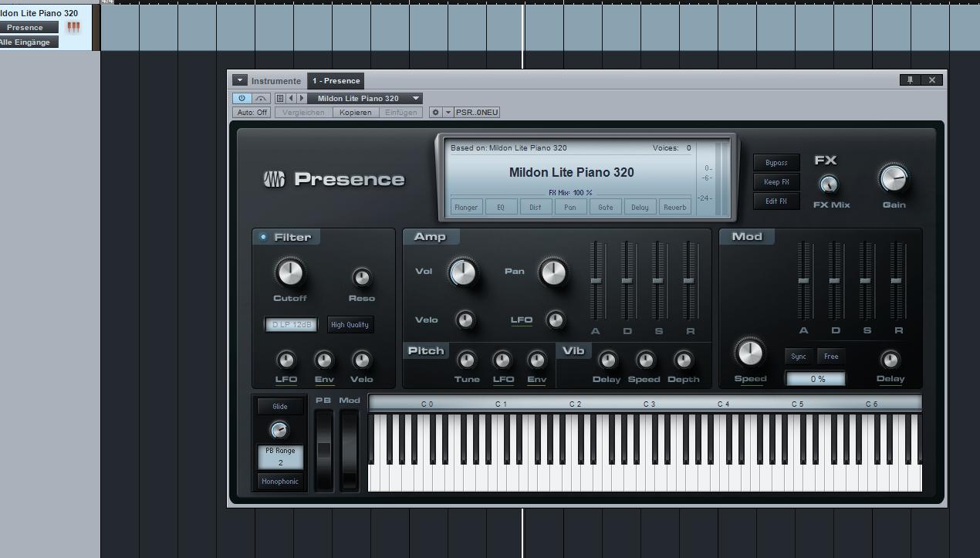The image size is (980, 558).
Task: Toggle the Keep FX button
Action: (776, 182)
